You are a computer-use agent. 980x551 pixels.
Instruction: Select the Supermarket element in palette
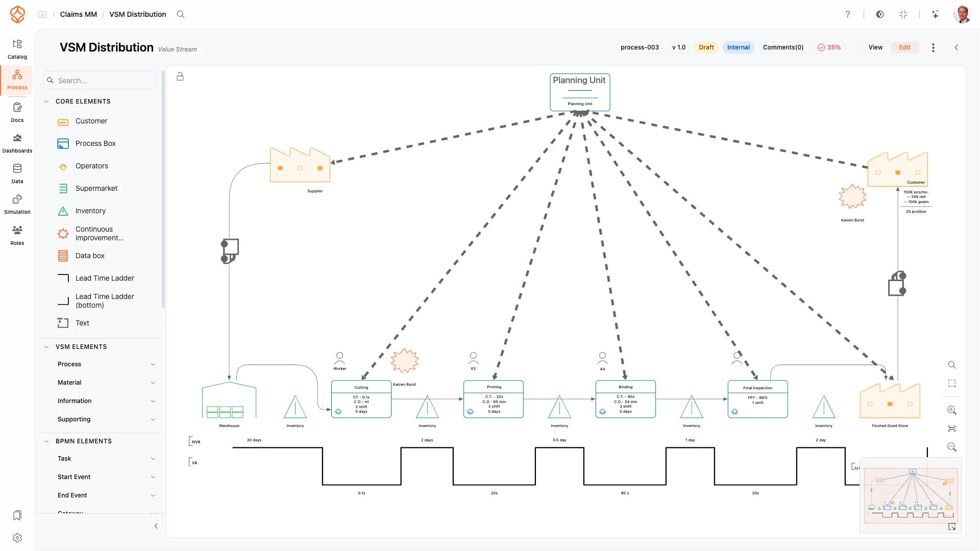point(96,188)
